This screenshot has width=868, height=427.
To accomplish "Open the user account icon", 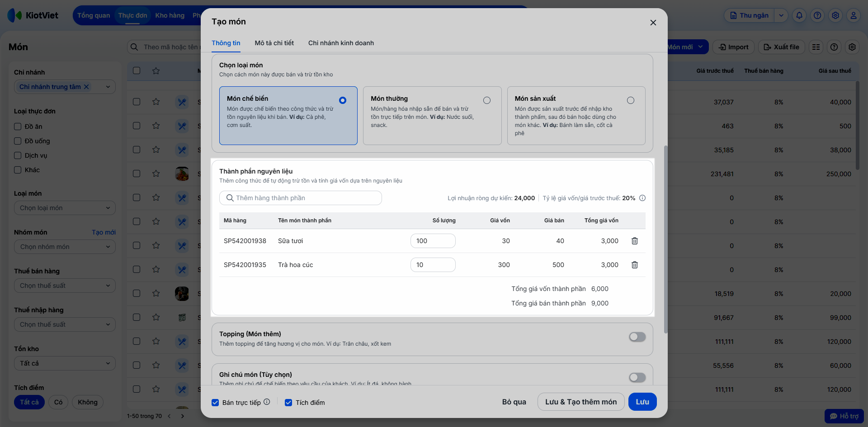I will tap(853, 15).
